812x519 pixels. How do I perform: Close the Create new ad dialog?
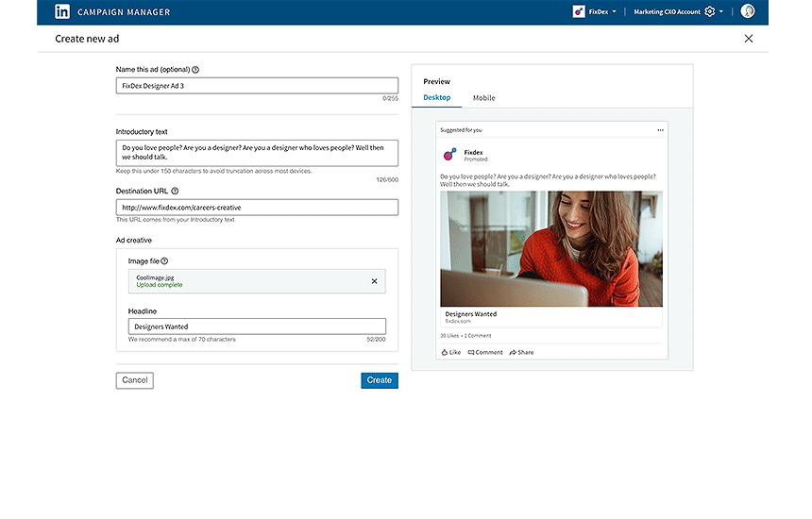(x=749, y=39)
